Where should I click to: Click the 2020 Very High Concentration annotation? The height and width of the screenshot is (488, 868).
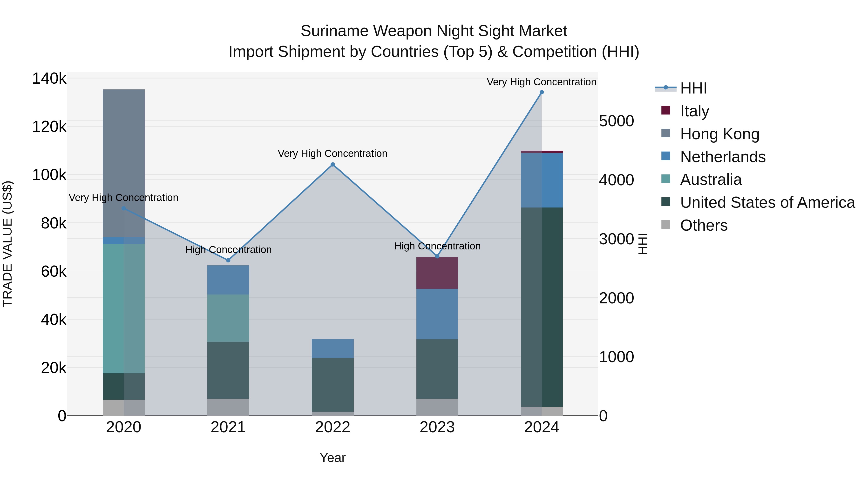click(124, 198)
